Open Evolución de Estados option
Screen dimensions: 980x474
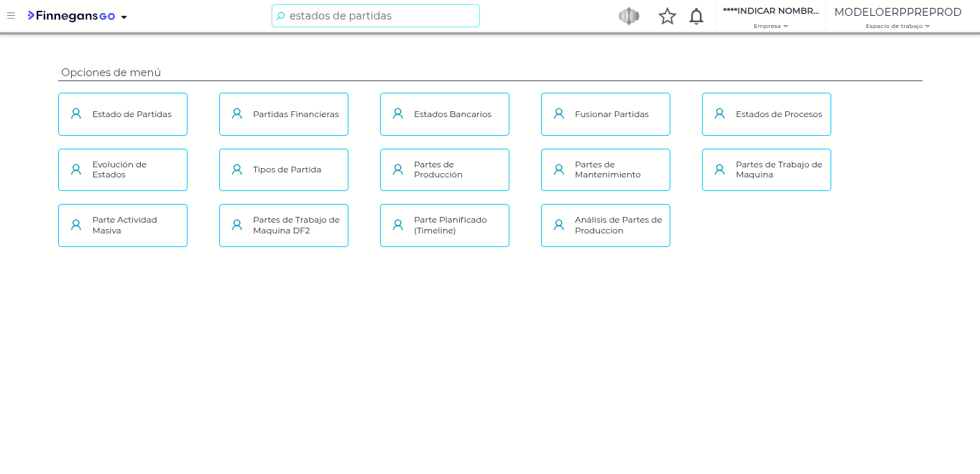(x=123, y=170)
